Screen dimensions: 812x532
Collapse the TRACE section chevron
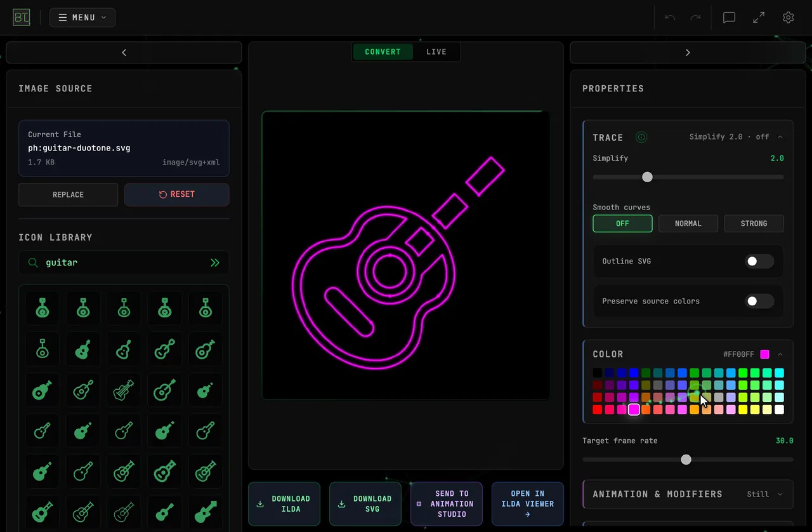(780, 137)
